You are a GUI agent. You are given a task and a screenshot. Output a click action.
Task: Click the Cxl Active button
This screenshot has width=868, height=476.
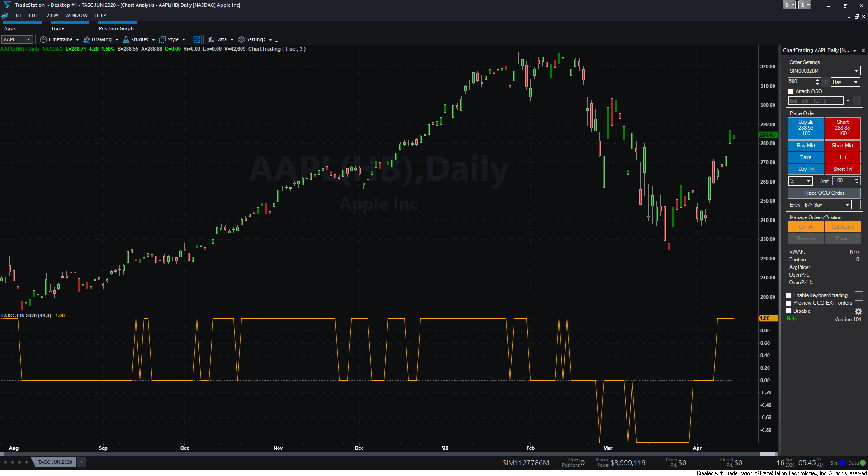pyautogui.click(x=842, y=227)
